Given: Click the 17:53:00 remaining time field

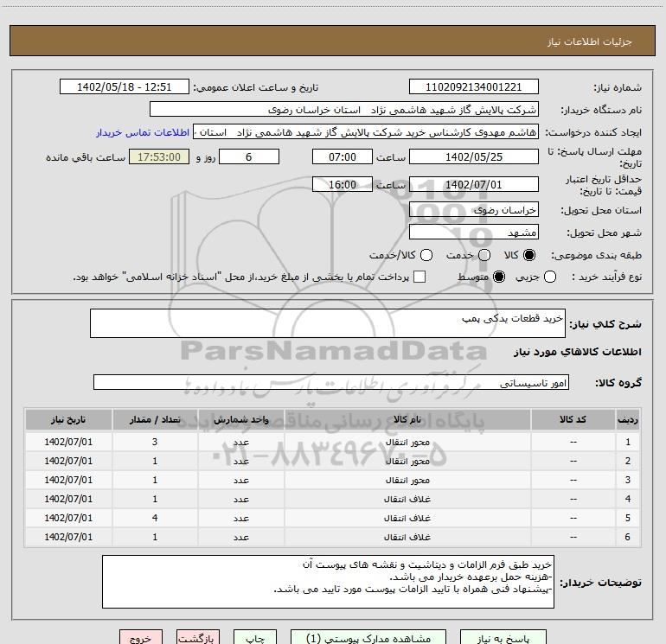Looking at the screenshot, I should [x=159, y=156].
